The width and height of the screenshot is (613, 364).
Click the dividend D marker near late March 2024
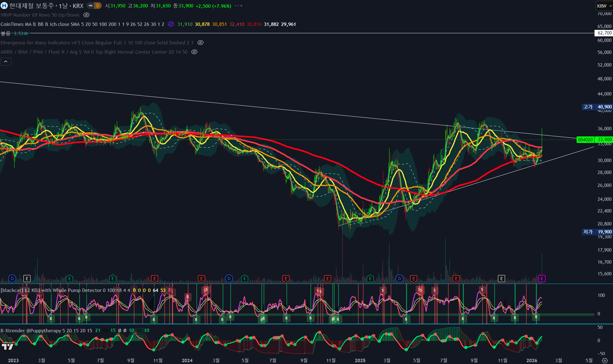[x=229, y=279]
